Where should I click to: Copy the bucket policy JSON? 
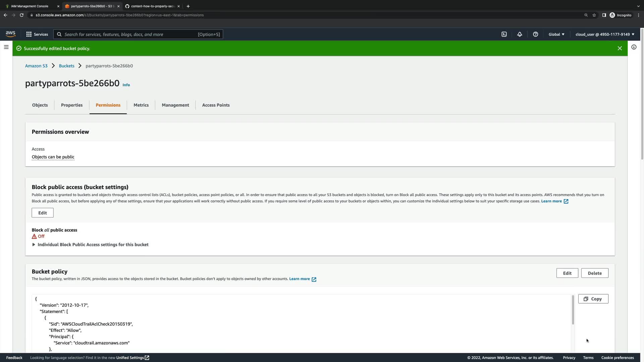[x=593, y=299]
